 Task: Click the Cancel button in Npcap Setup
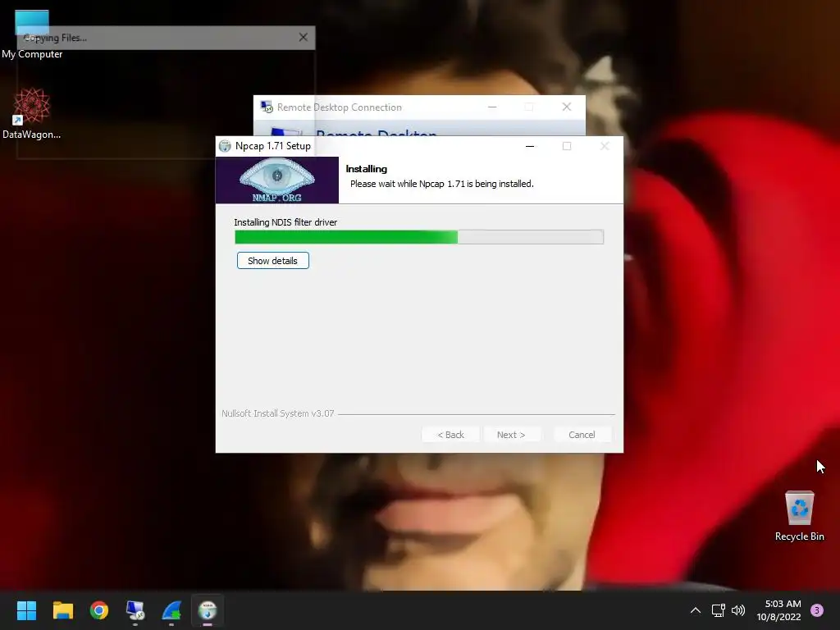pyautogui.click(x=582, y=435)
